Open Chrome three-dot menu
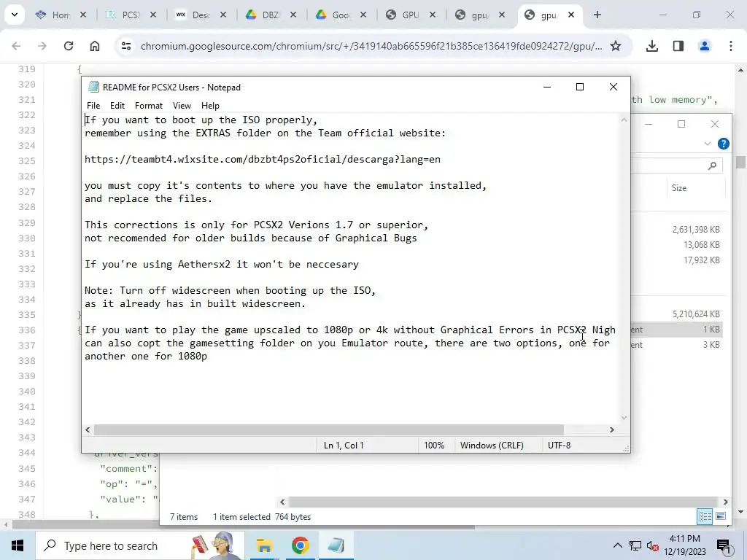The image size is (747, 560). (731, 46)
